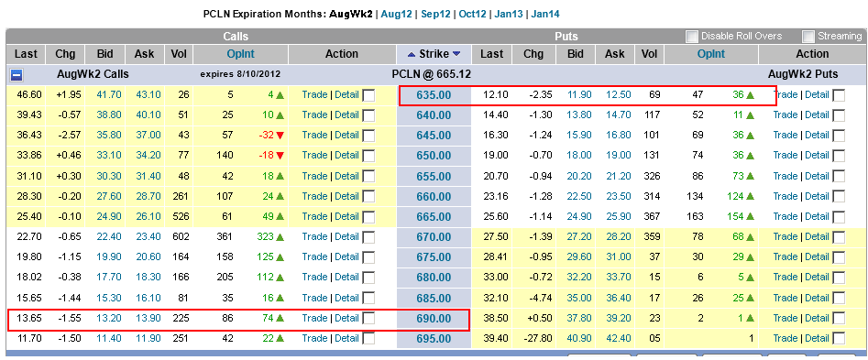The height and width of the screenshot is (360, 868).
Task: Sort calls by OpInt column header
Action: click(241, 54)
